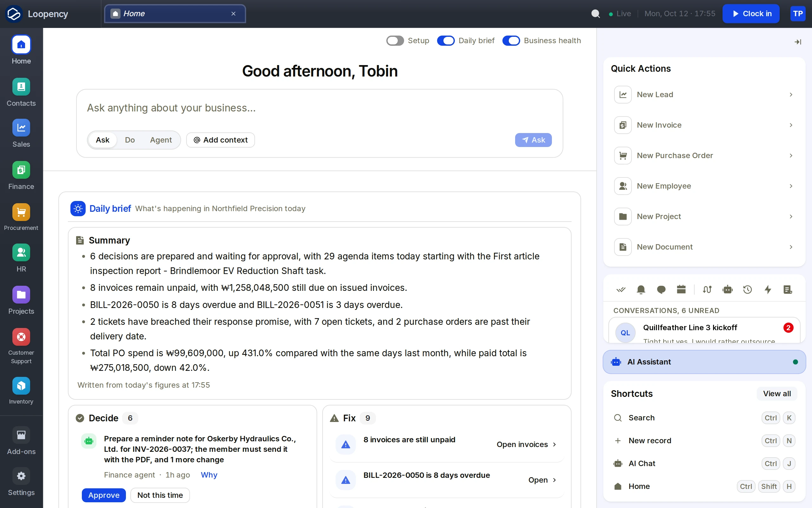Click the Why link
Image resolution: width=812 pixels, height=508 pixels.
[x=209, y=475]
